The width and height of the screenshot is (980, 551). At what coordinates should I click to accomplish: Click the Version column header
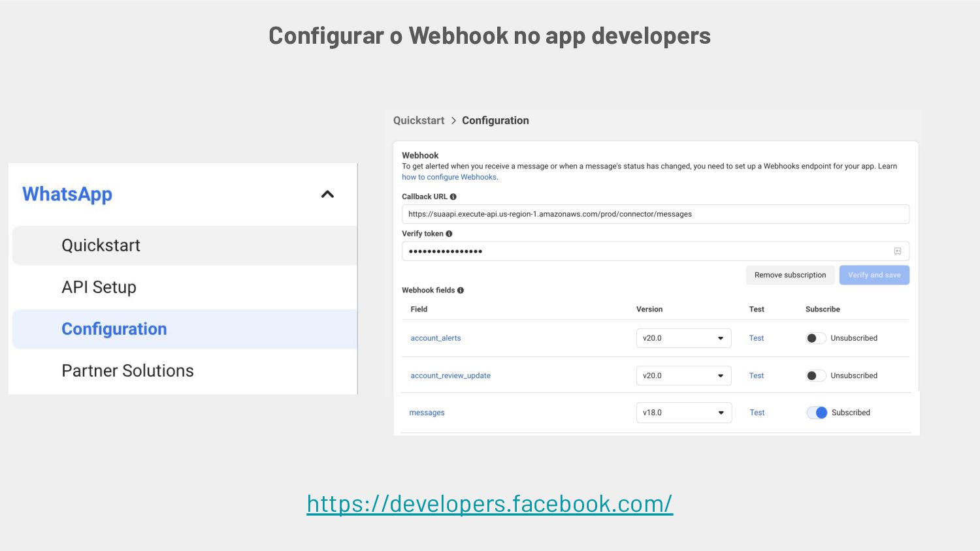pyautogui.click(x=649, y=309)
